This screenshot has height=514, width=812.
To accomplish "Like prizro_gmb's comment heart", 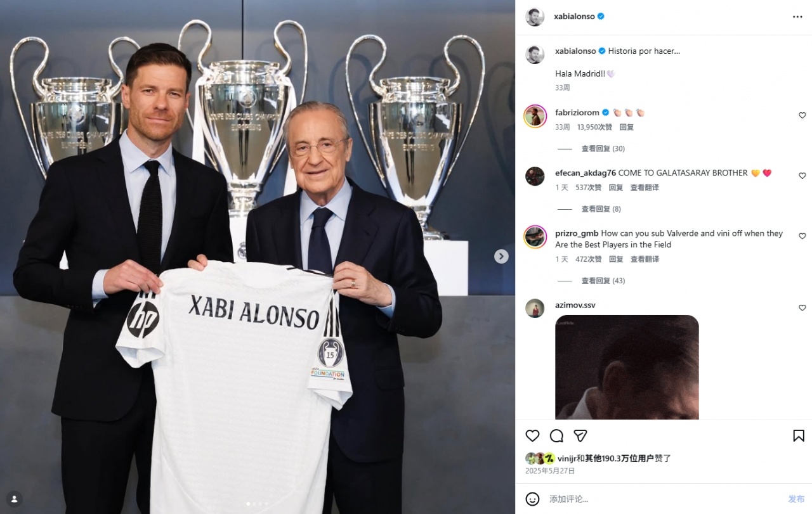I will [x=802, y=236].
